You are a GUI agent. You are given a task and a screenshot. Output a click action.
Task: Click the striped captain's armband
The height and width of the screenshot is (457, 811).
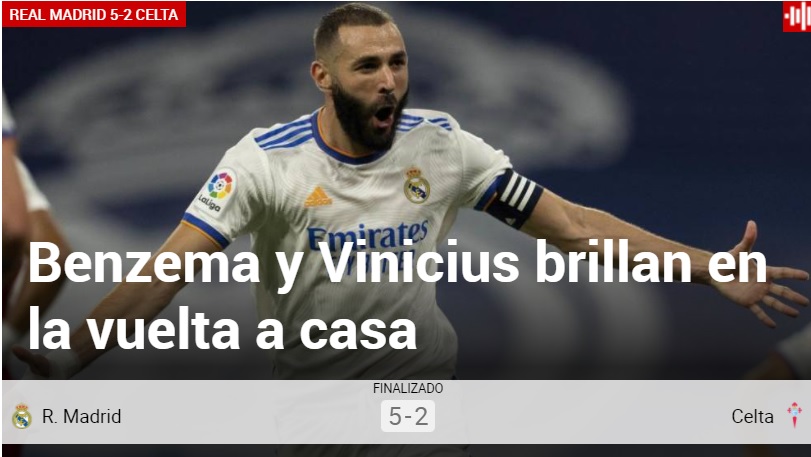click(514, 198)
